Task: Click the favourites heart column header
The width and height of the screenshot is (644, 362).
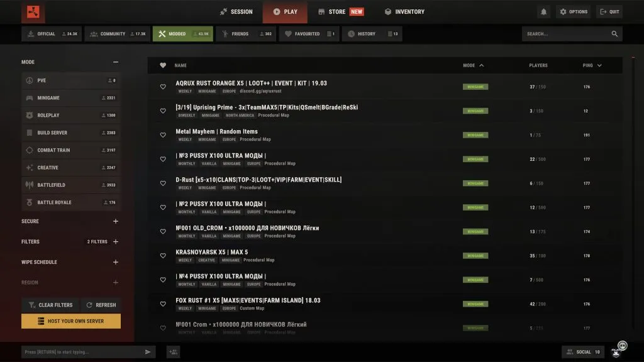Action: click(163, 65)
